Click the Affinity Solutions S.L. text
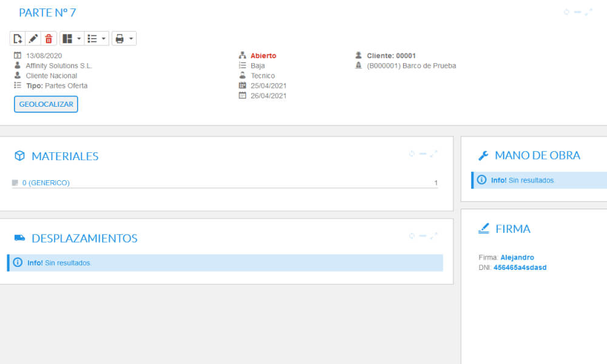Screen dimensions: 607x364 point(59,66)
